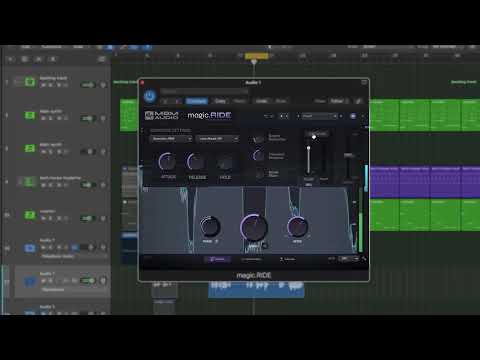Click the yellow cycle region in ruler
The image size is (480, 360).
[x=257, y=56]
